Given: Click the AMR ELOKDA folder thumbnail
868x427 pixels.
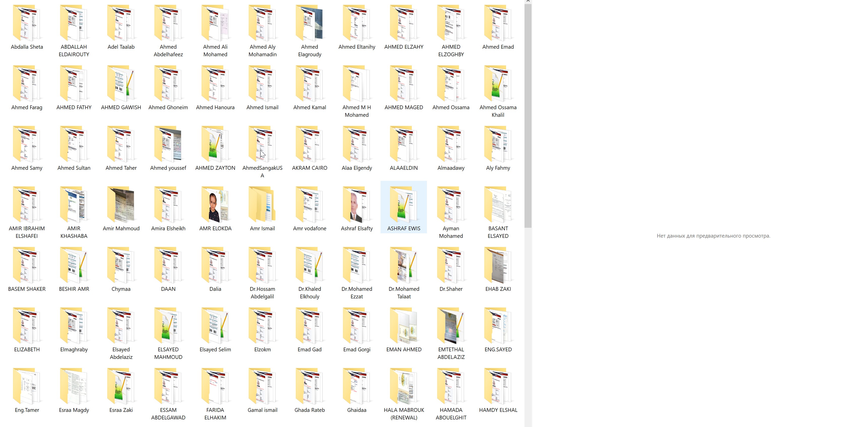Looking at the screenshot, I should 215,205.
